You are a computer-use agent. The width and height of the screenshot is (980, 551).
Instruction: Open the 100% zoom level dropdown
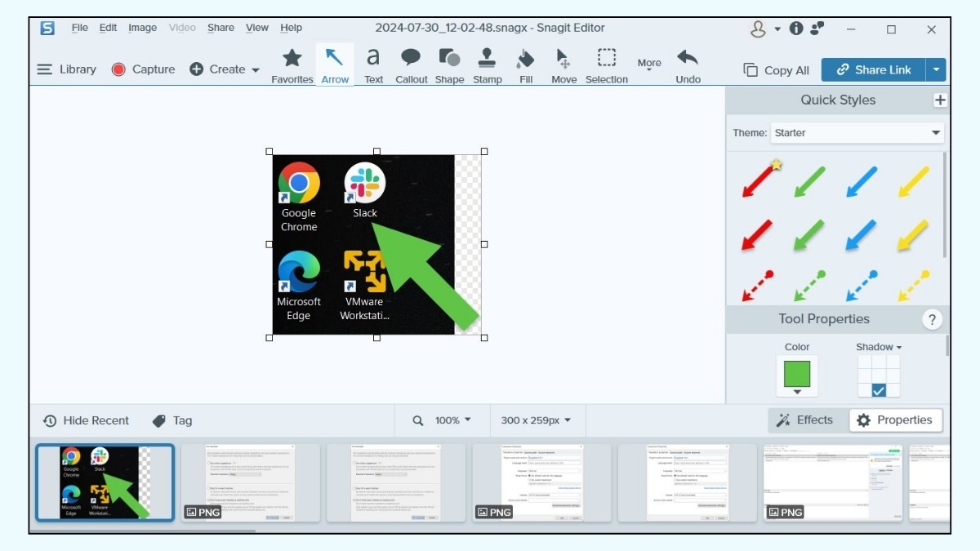[x=453, y=420]
